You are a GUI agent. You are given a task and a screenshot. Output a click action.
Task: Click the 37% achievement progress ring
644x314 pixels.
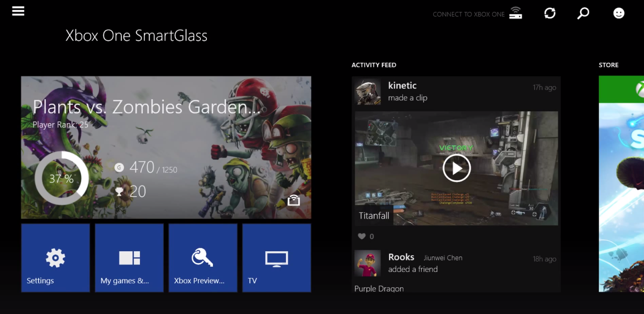tap(62, 178)
